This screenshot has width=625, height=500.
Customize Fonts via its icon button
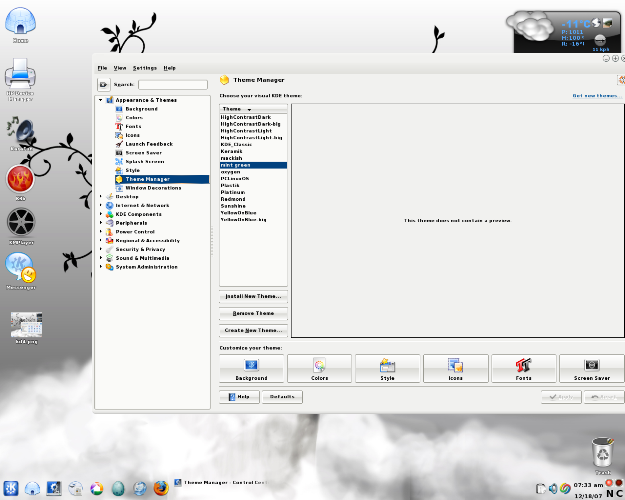(524, 369)
